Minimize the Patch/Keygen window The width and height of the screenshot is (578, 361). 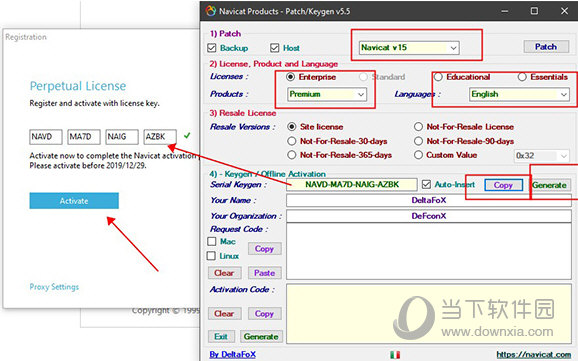coord(505,11)
